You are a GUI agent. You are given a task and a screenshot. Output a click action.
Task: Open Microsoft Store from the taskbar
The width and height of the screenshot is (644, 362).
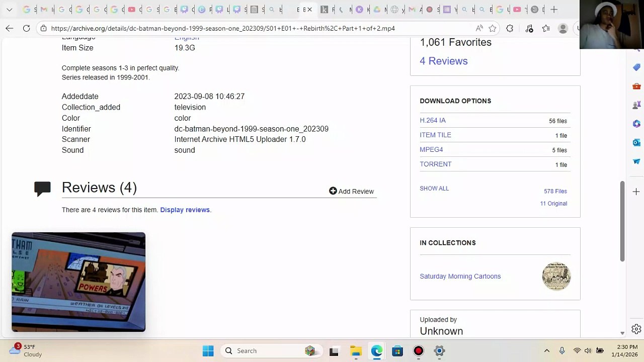(x=397, y=351)
